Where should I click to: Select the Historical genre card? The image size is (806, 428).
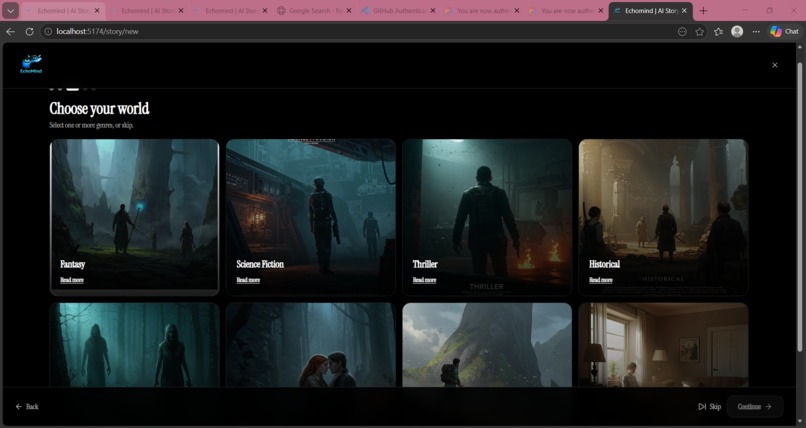tap(664, 217)
